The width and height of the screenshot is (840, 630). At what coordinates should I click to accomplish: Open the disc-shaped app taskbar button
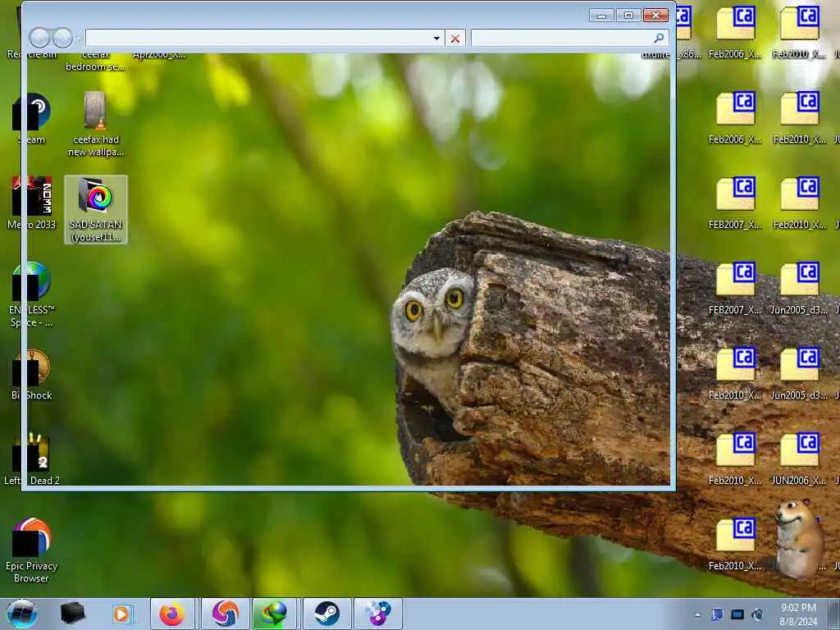pyautogui.click(x=377, y=614)
